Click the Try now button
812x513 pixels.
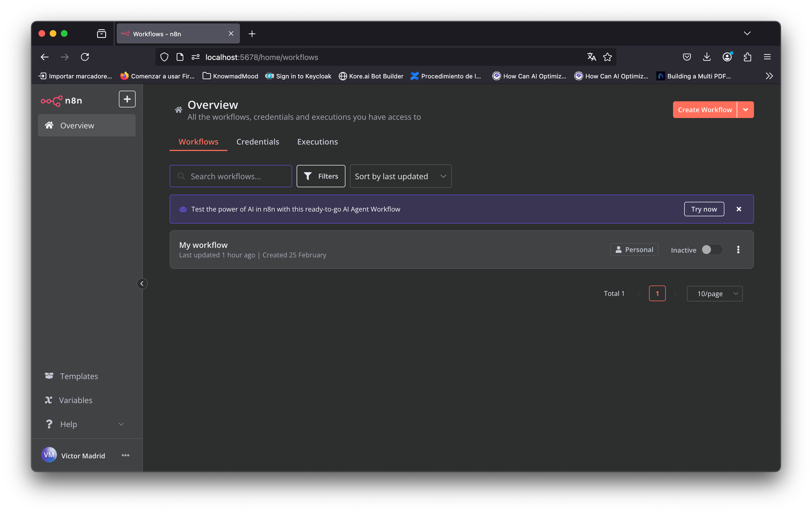pos(704,209)
